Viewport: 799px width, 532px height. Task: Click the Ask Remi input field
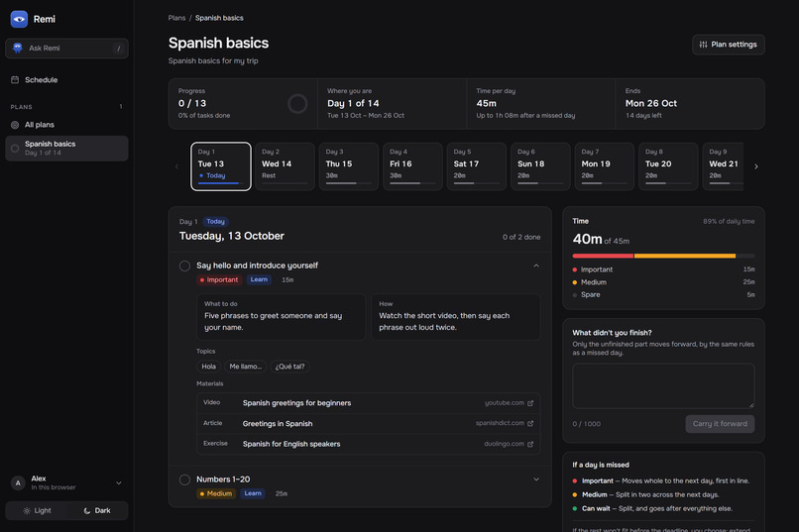pos(66,49)
